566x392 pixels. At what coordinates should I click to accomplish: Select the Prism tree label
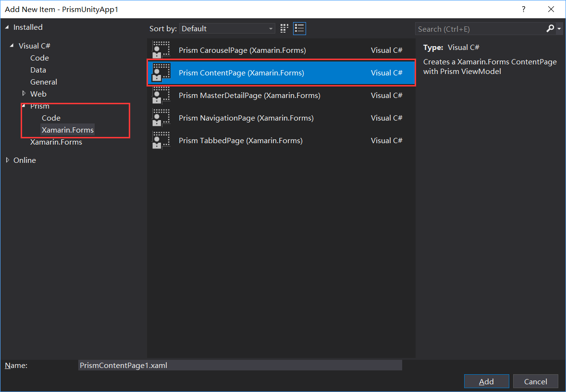pyautogui.click(x=40, y=106)
